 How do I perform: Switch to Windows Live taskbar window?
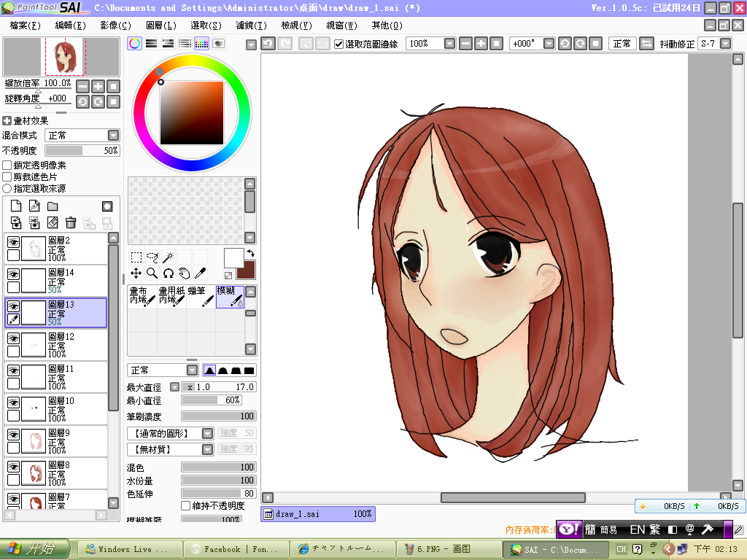click(x=130, y=550)
